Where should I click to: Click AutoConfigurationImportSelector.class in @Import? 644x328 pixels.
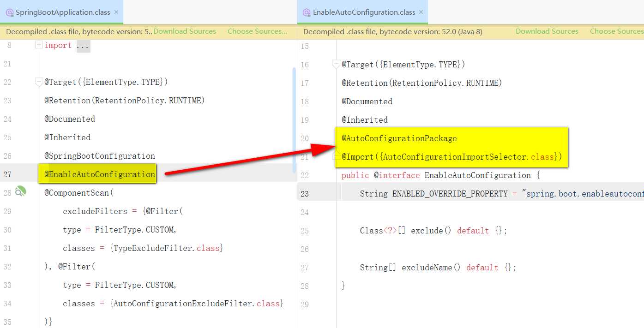coord(469,157)
